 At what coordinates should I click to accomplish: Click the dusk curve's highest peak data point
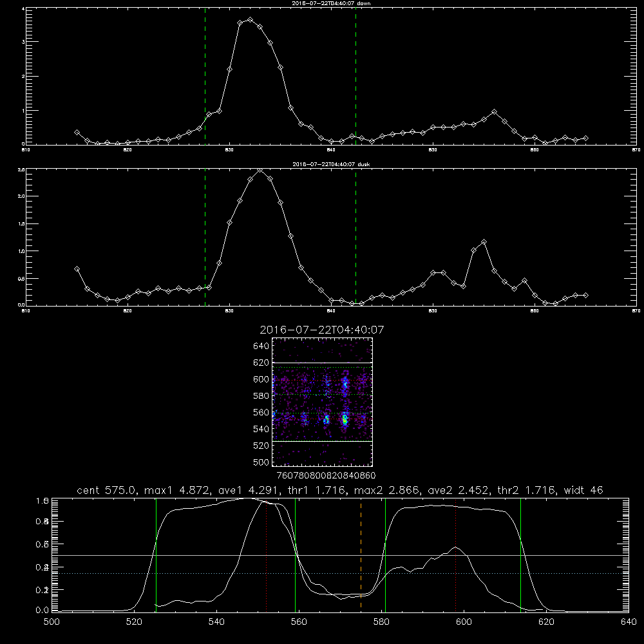point(260,170)
